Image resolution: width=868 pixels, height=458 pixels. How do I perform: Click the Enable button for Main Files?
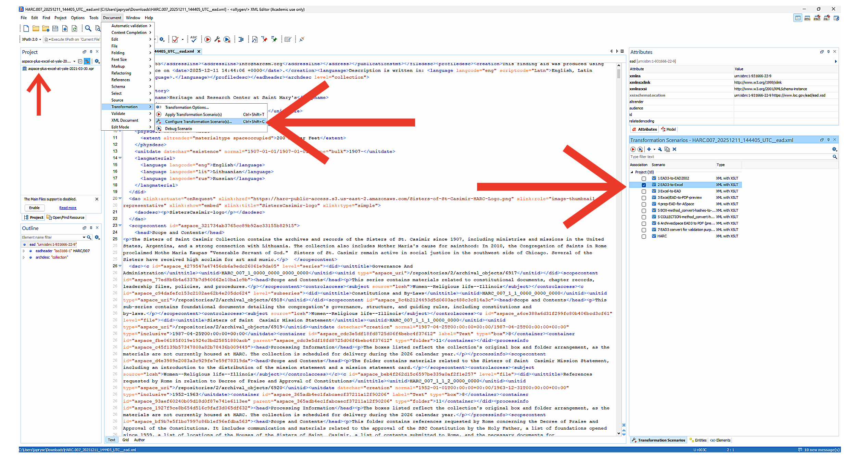point(34,208)
